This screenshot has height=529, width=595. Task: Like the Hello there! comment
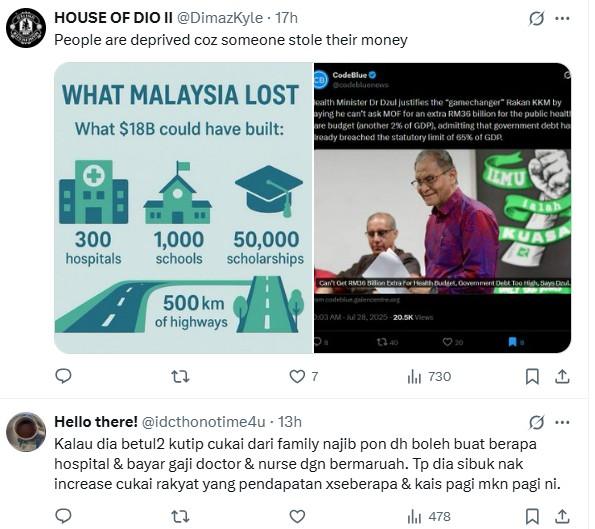pos(297,516)
